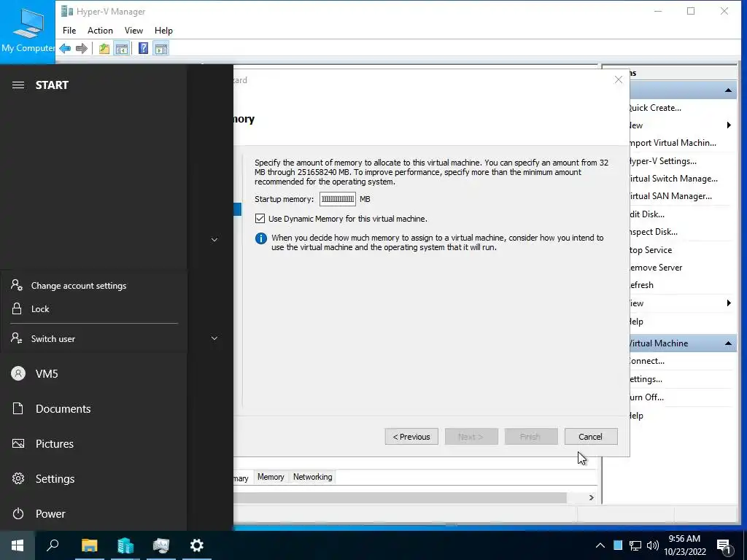Click Edit Disk action

(646, 214)
